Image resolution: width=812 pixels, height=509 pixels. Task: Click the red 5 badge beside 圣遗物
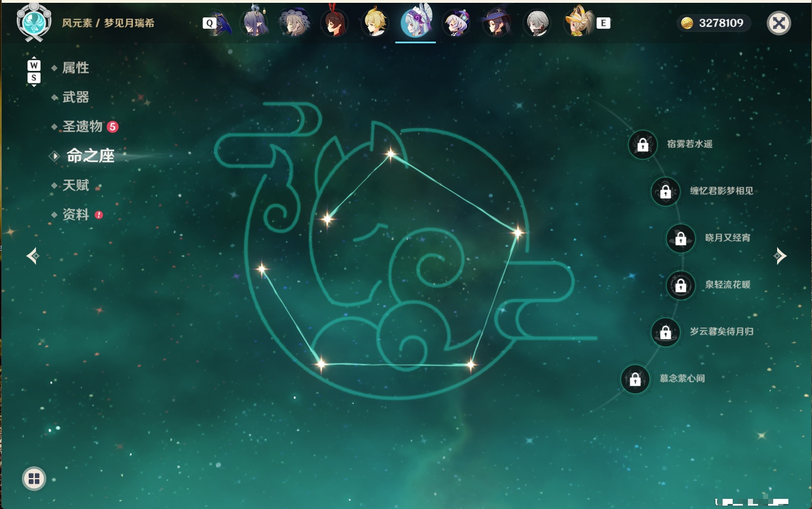pyautogui.click(x=112, y=127)
